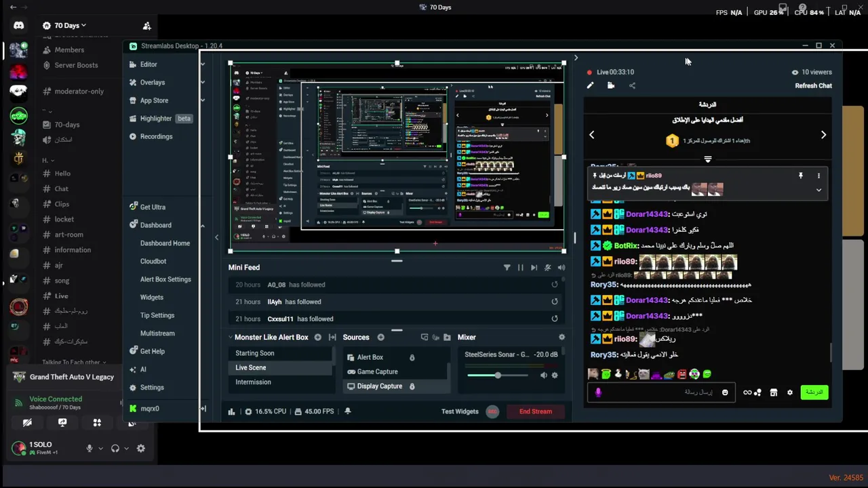Click the chat message input field
The width and height of the screenshot is (868, 488).
tap(661, 392)
